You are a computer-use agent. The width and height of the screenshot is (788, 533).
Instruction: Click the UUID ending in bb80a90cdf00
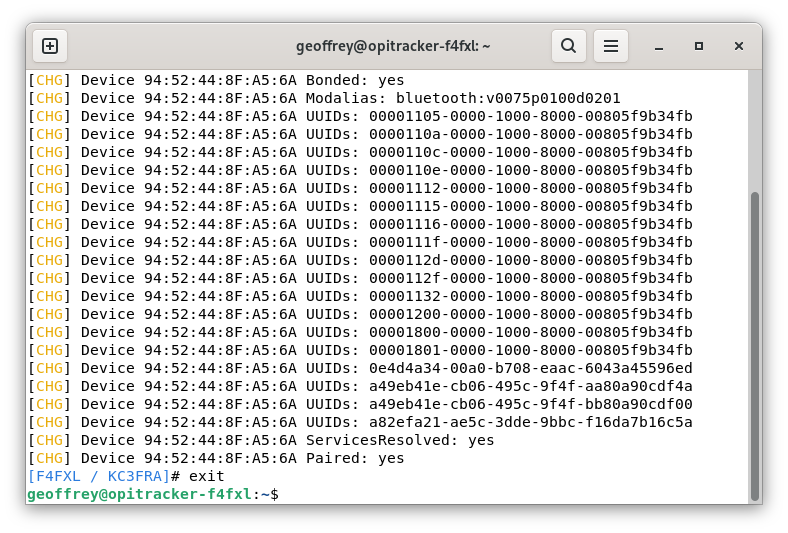530,404
